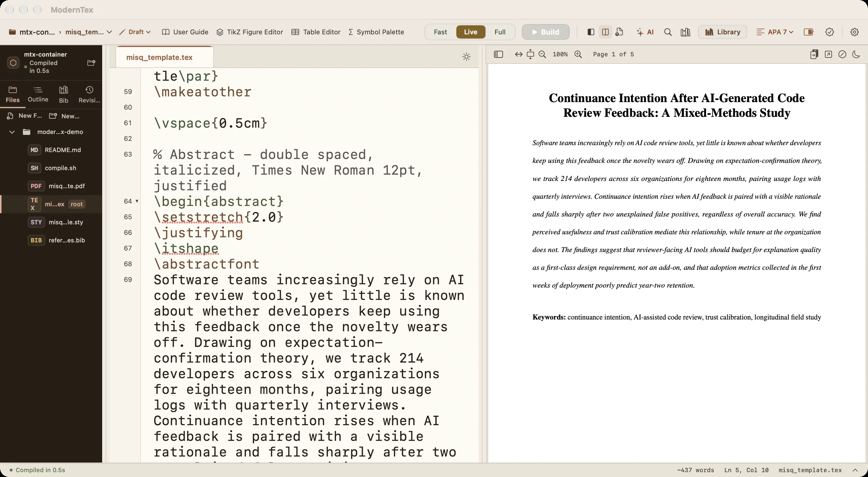Switch to Revisions sidebar tab
Image resolution: width=868 pixels, height=477 pixels.
(89, 94)
